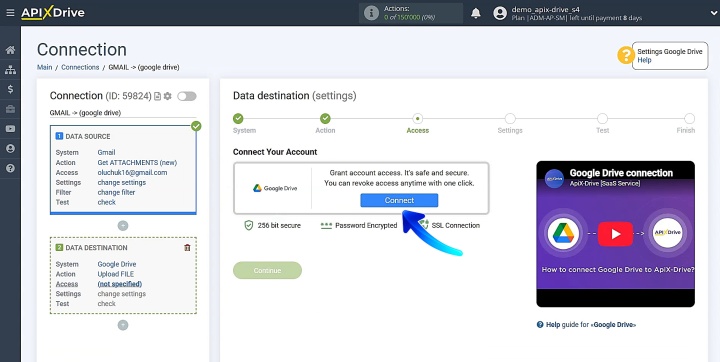Click (not specified) access link

pyautogui.click(x=119, y=284)
